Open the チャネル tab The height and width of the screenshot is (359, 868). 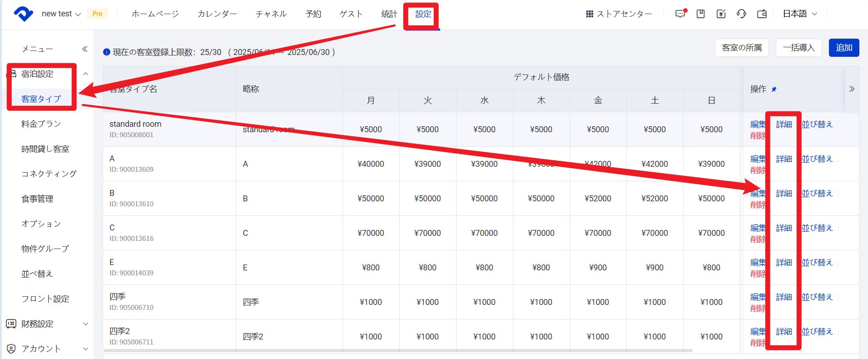(271, 14)
